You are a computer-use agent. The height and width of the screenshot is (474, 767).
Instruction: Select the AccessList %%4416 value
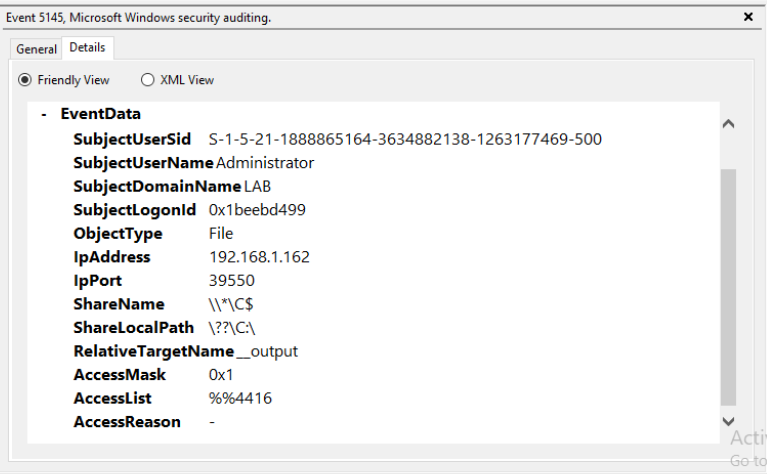(x=240, y=398)
